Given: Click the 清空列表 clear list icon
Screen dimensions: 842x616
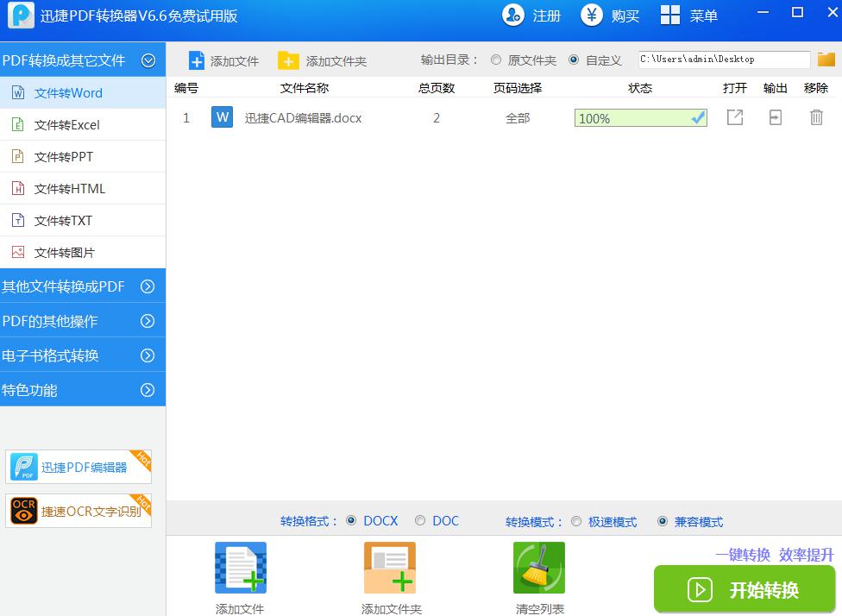Looking at the screenshot, I should (538, 568).
